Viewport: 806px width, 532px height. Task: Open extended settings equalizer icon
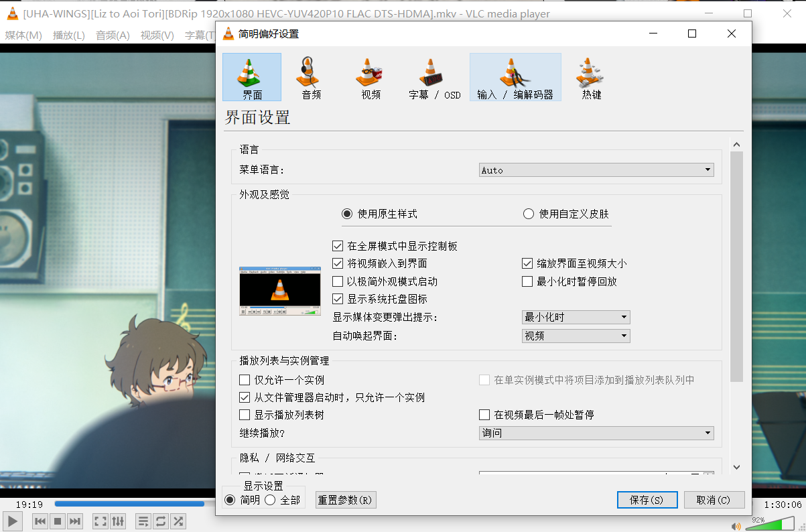[x=118, y=521]
